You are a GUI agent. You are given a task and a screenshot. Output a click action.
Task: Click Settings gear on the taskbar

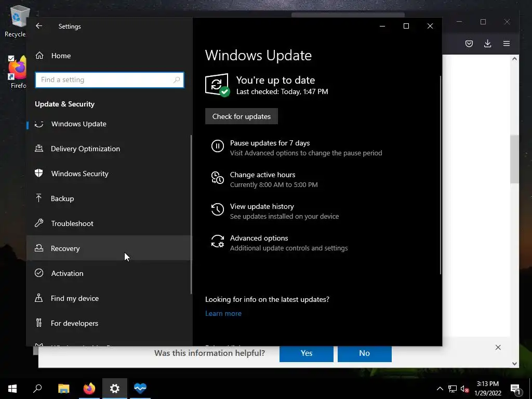(115, 389)
